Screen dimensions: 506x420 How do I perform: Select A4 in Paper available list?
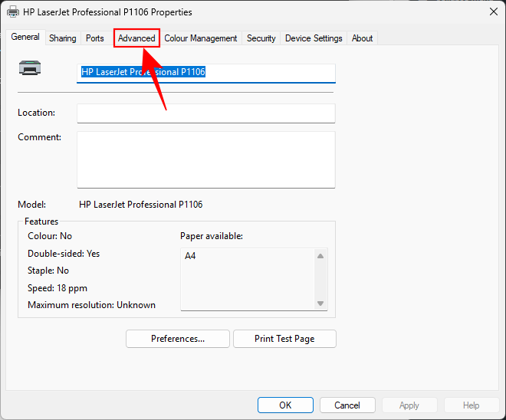(191, 256)
